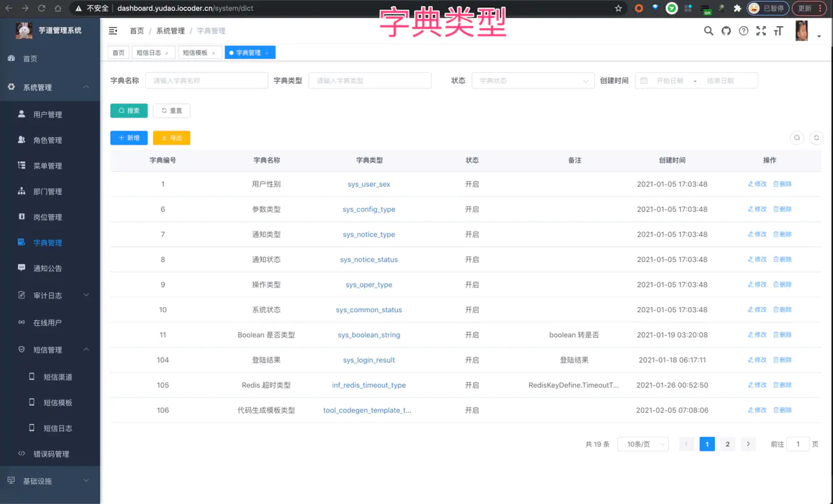The height and width of the screenshot is (504, 833).
Task: Click the 字典名称 input field
Action: (x=206, y=81)
